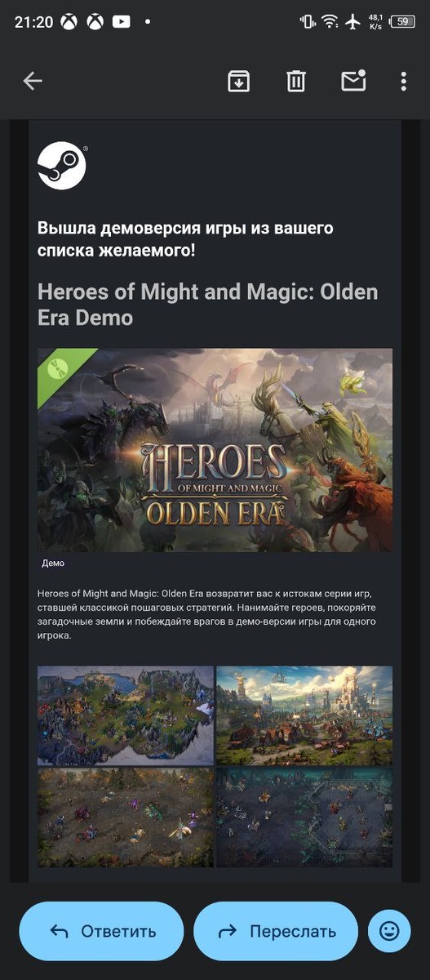Tap Переслать to forward the email
The image size is (430, 980).
coord(276,931)
